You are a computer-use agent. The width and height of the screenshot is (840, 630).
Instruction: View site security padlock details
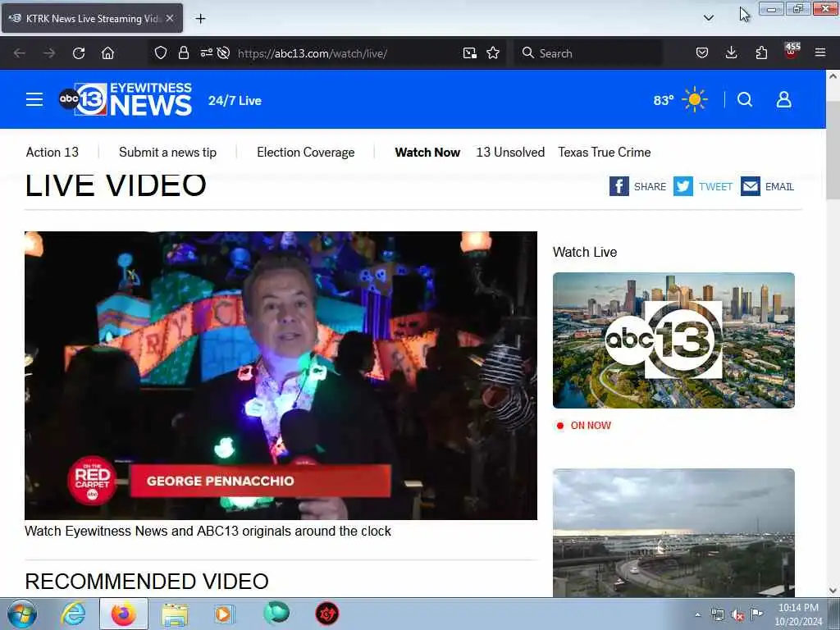tap(184, 52)
